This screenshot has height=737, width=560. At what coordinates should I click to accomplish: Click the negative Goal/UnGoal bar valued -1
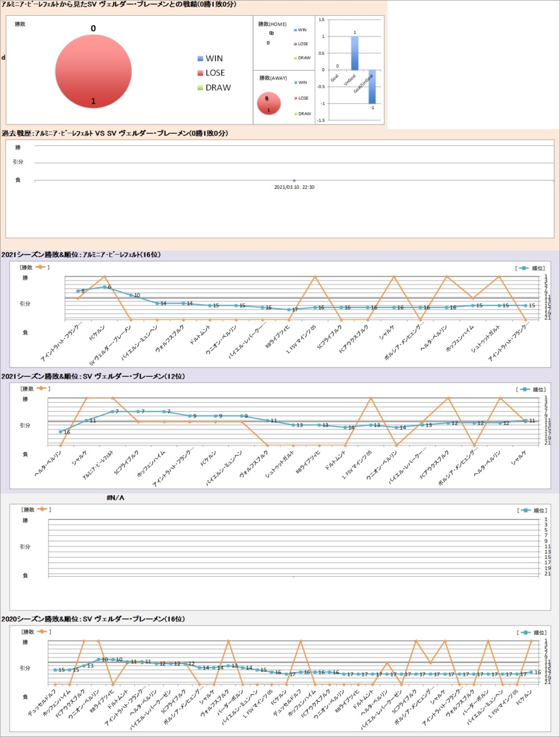tap(372, 87)
